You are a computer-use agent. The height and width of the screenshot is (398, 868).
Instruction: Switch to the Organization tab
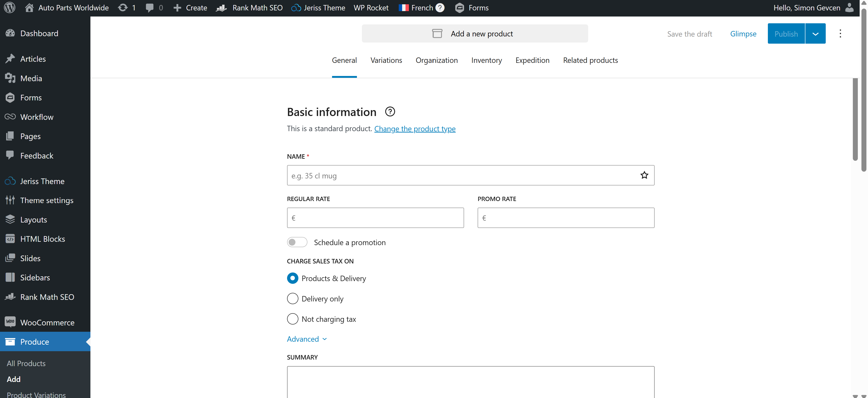(x=436, y=60)
